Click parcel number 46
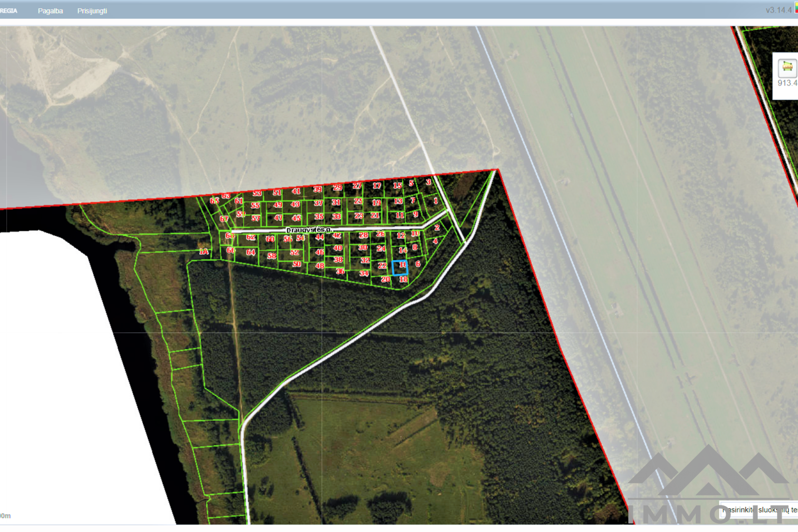Screen dimensions: 798x532 tap(320, 252)
